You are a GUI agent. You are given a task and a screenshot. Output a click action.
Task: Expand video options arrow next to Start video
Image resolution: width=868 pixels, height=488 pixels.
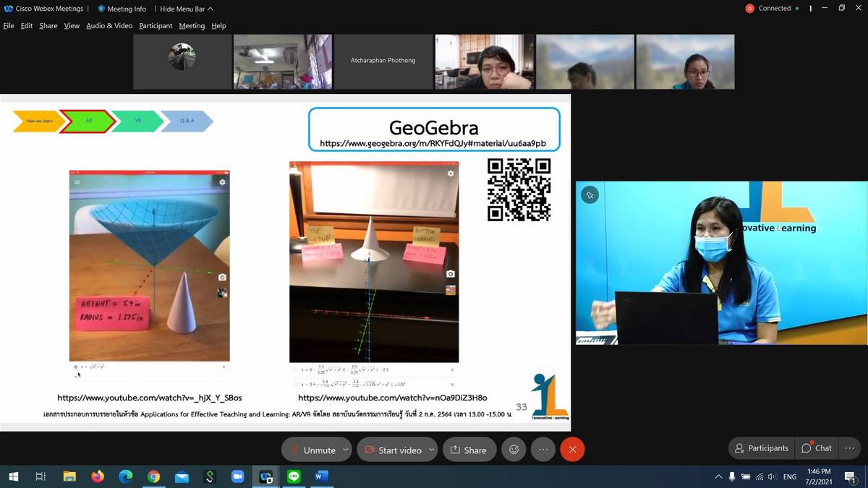[x=431, y=450]
